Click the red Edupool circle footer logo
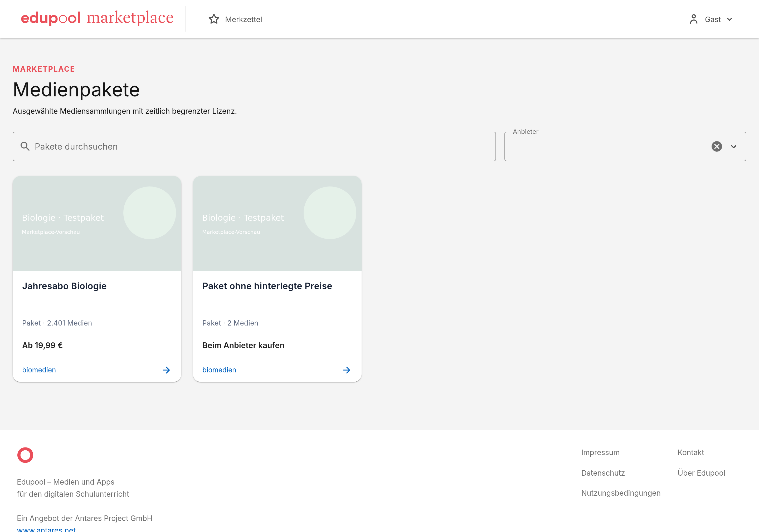Screen dimensions: 759x532 click(26, 455)
